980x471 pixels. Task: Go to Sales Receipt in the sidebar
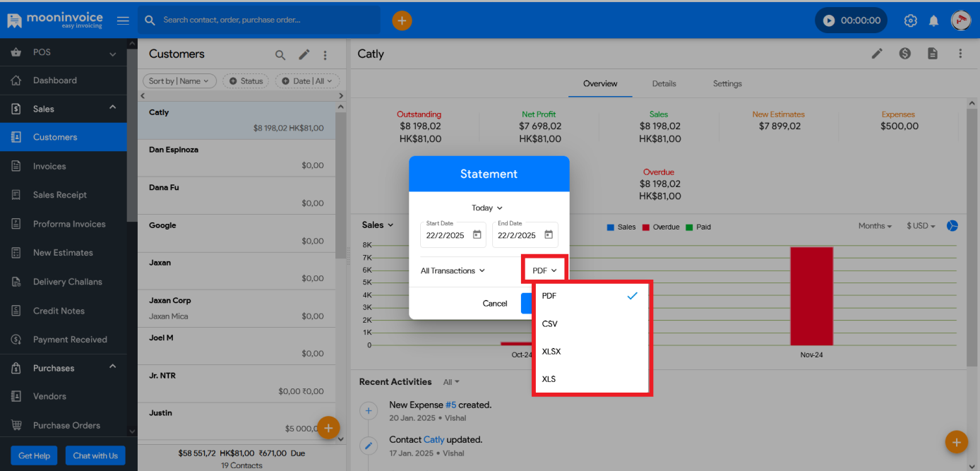pyautogui.click(x=60, y=195)
